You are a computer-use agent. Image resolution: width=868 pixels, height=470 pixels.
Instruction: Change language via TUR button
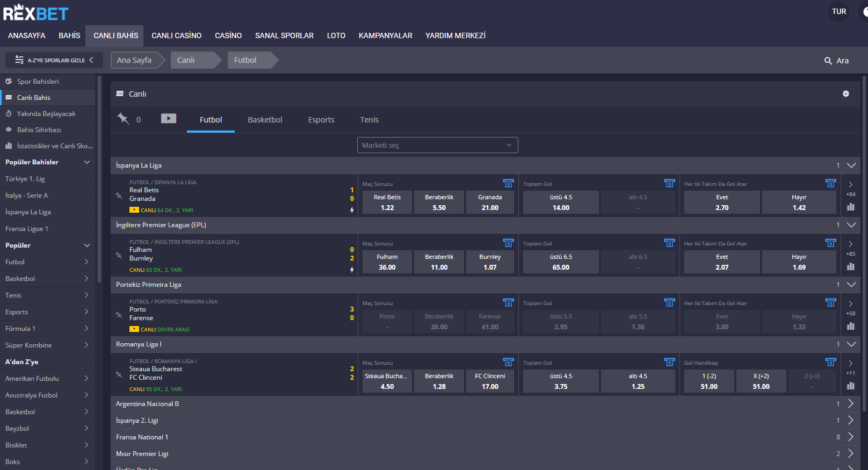tap(839, 11)
